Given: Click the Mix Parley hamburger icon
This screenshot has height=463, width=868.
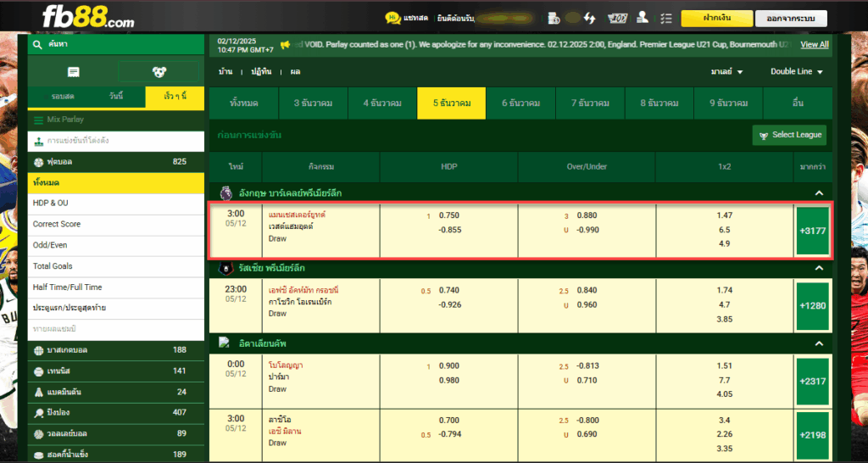Looking at the screenshot, I should [x=38, y=120].
